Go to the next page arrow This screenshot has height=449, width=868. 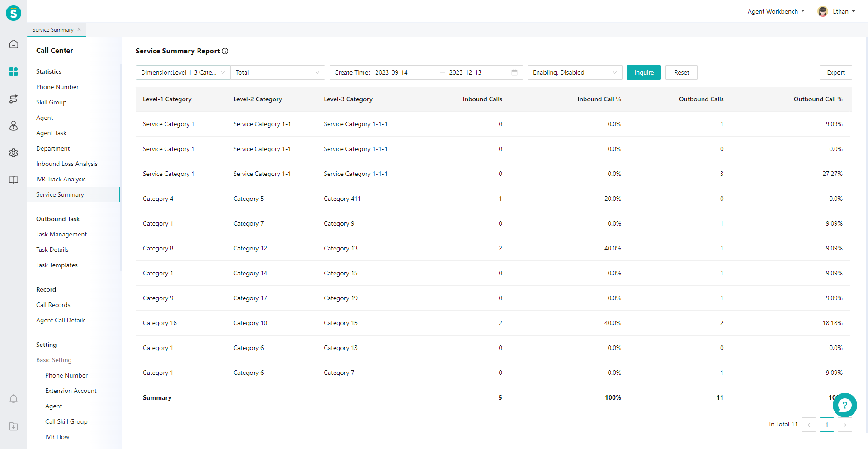845,425
